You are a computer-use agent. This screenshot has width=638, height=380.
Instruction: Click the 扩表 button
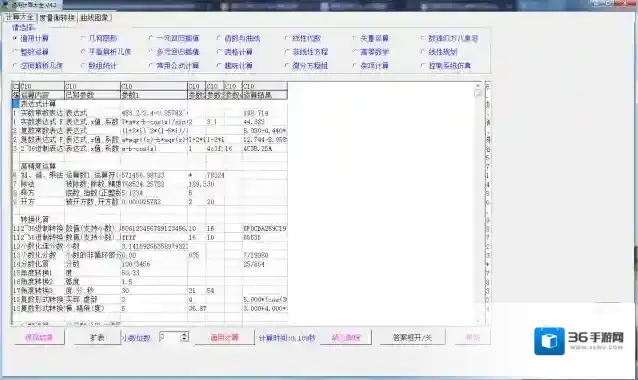tap(97, 337)
